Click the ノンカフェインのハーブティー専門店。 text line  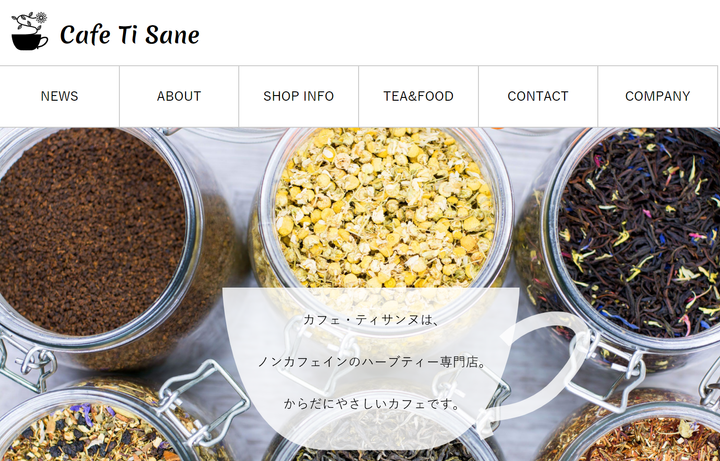point(372,362)
